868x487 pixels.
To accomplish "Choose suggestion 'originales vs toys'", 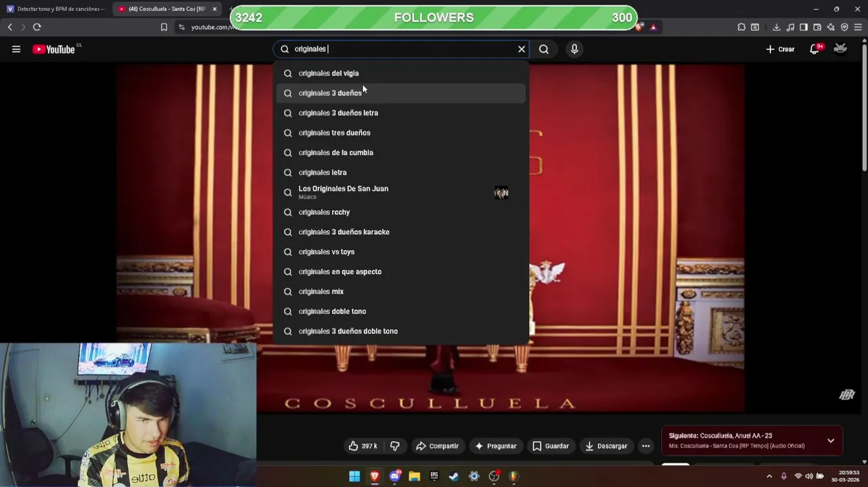I will coord(401,252).
